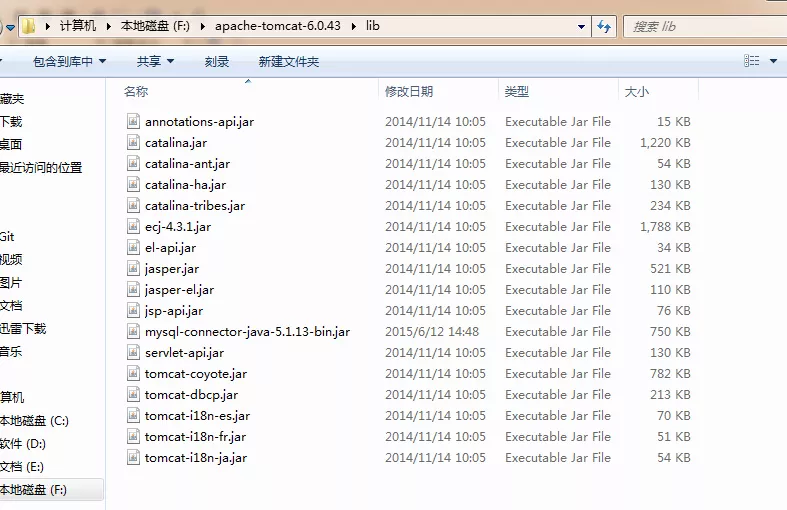
Task: Click the folder icon in address bar
Action: 29,26
